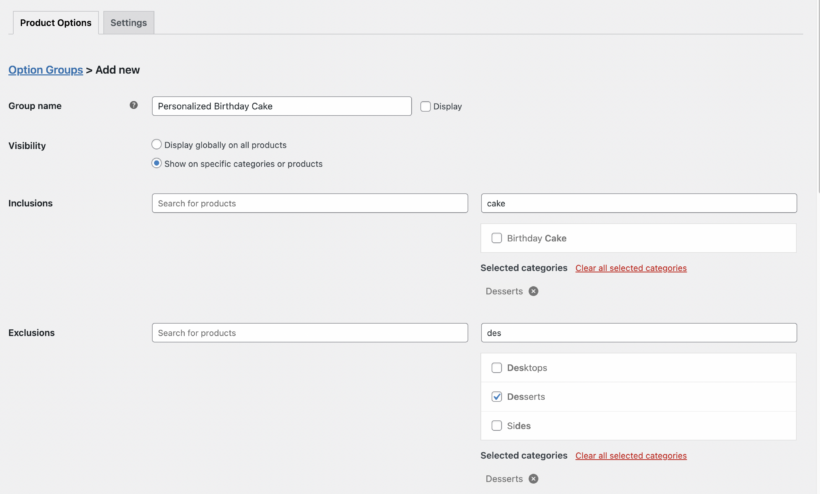Check the Birthday Cake category checkbox
Screen dimensions: 820x494
click(497, 238)
